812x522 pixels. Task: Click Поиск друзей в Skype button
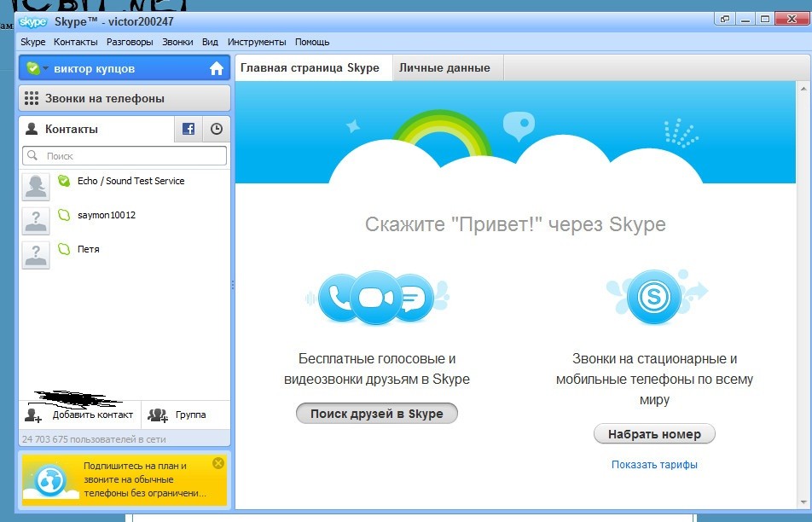tap(376, 413)
